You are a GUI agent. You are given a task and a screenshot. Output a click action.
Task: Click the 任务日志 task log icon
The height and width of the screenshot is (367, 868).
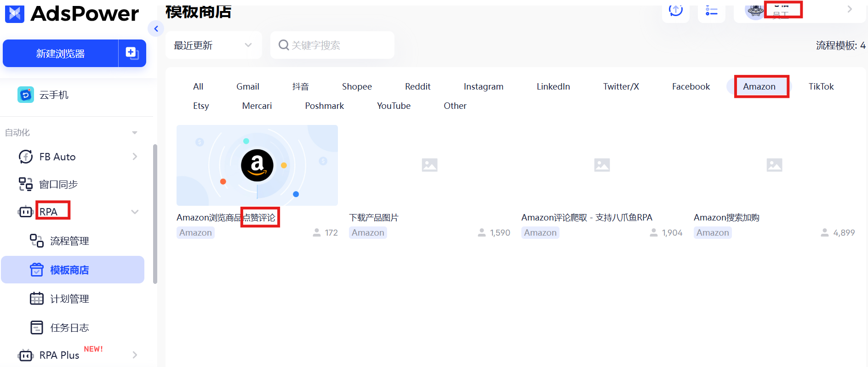(x=37, y=327)
